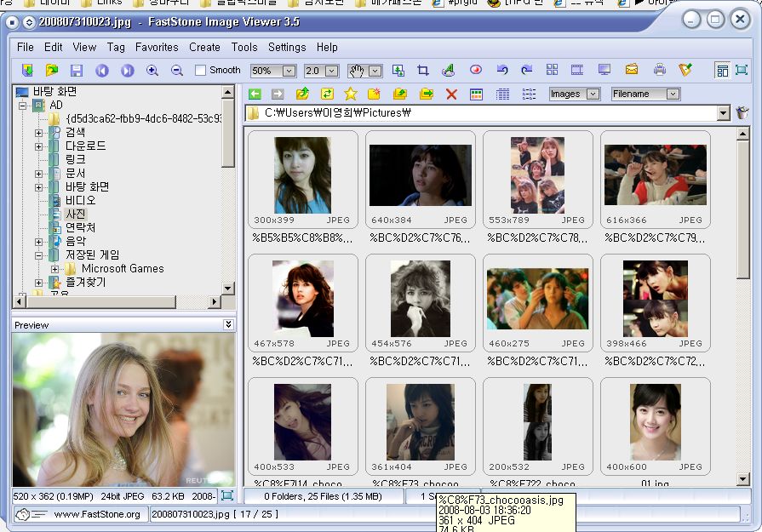
Task: Expand the 다운로드 folder node
Action: pyautogui.click(x=38, y=146)
